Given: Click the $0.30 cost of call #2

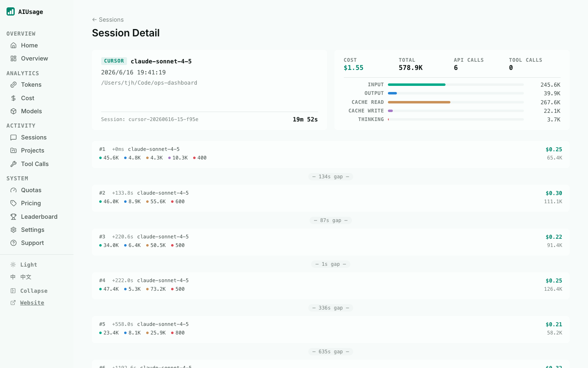Looking at the screenshot, I should coord(554,193).
